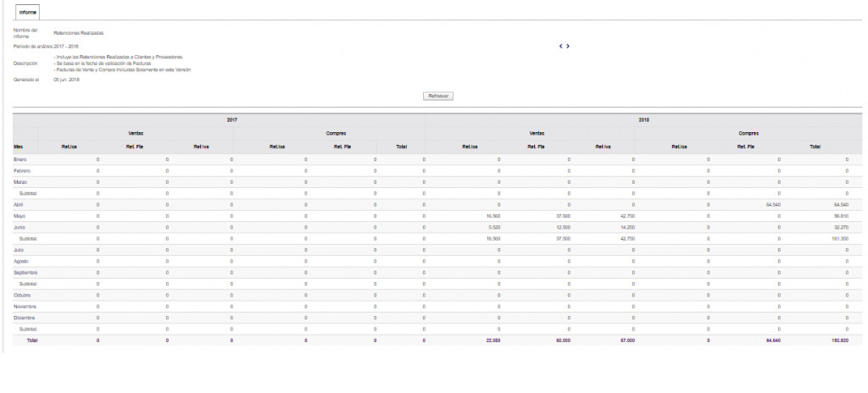Click the previous period arrow

click(x=561, y=46)
